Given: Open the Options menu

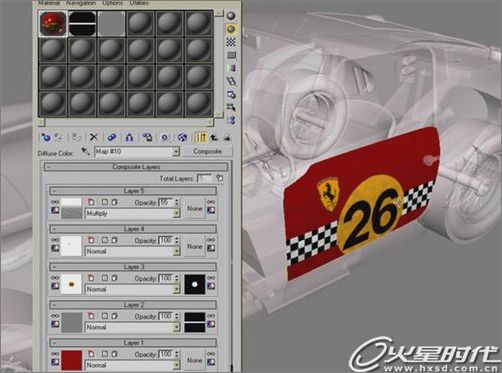Looking at the screenshot, I should (x=112, y=3).
